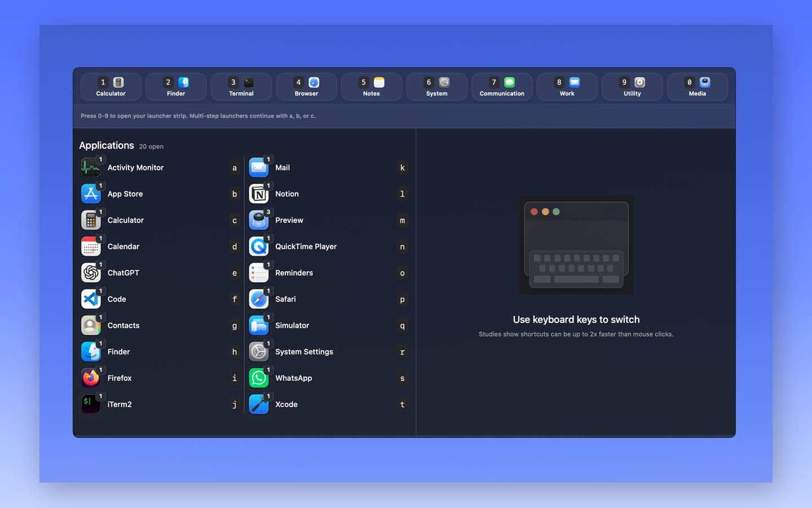The width and height of the screenshot is (812, 508).
Task: Open launcher 0 Media in strip
Action: pyautogui.click(x=698, y=87)
